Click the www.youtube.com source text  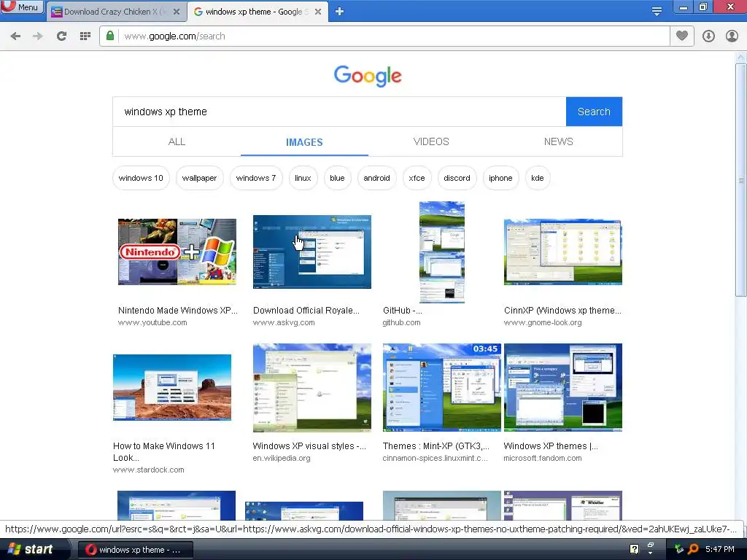tap(152, 322)
